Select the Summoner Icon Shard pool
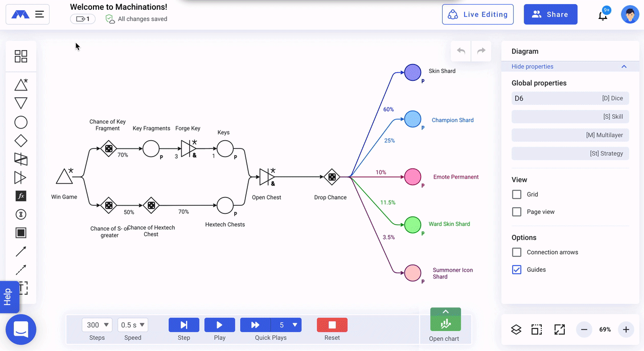This screenshot has height=351, width=644. click(x=413, y=273)
